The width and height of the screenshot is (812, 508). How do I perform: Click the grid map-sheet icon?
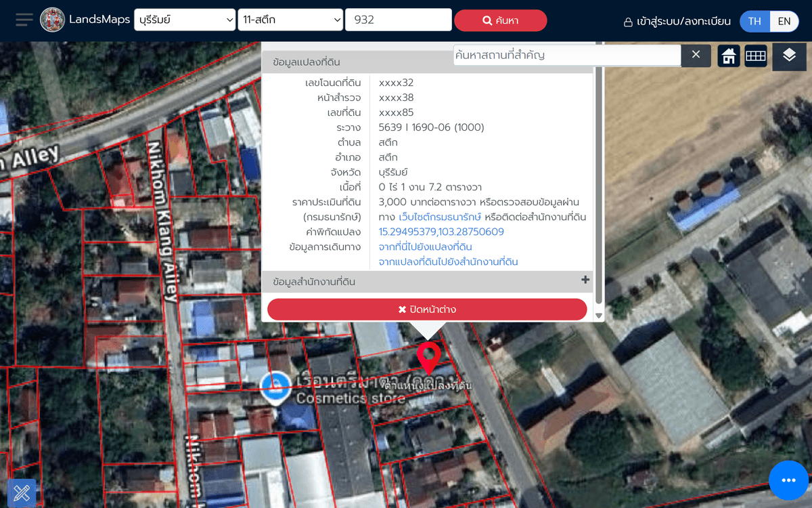(x=756, y=56)
